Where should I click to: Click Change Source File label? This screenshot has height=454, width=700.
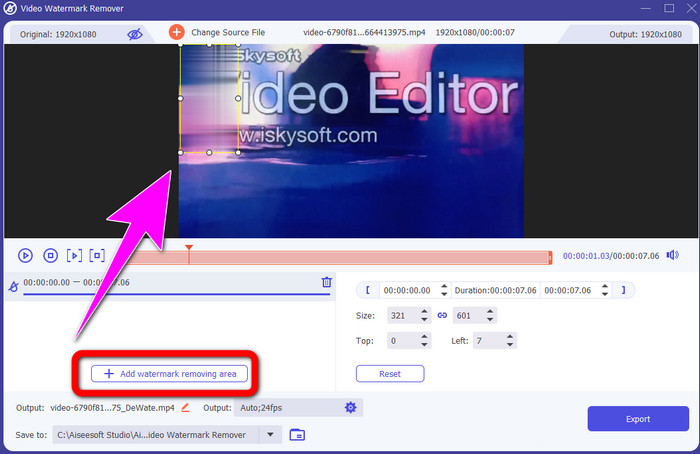click(x=228, y=32)
